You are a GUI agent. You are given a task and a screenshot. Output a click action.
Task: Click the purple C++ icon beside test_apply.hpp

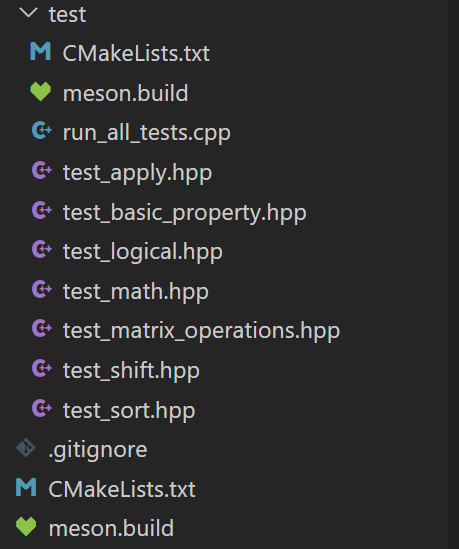click(42, 171)
